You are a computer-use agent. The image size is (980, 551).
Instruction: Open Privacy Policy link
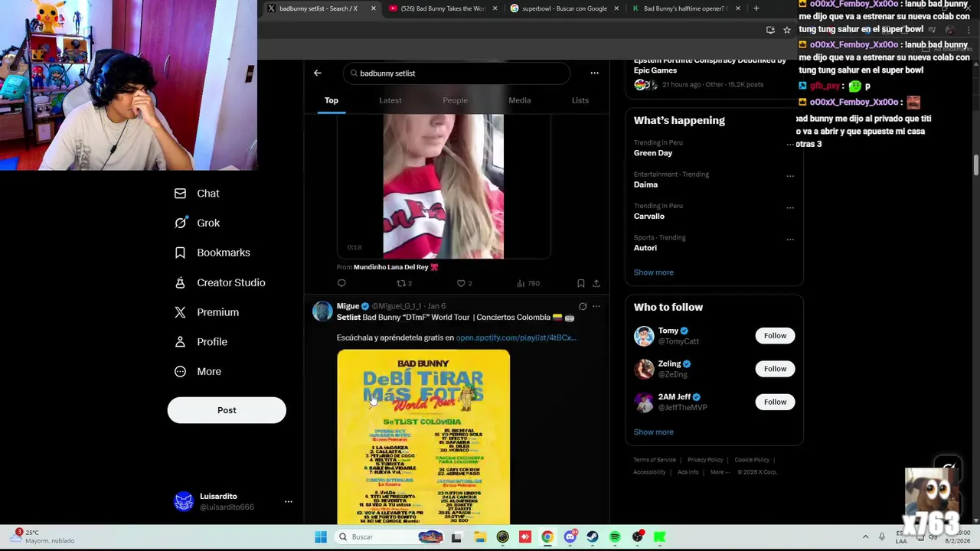pyautogui.click(x=705, y=460)
